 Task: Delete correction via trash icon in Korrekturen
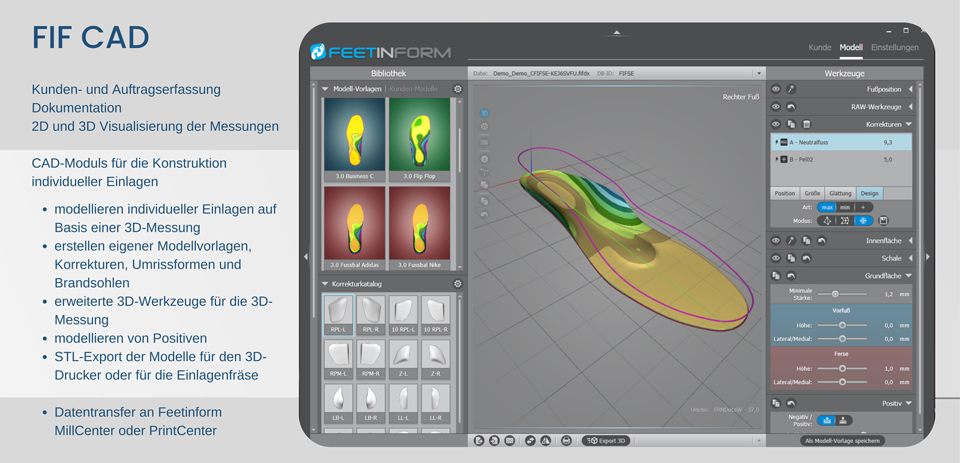[x=807, y=124]
